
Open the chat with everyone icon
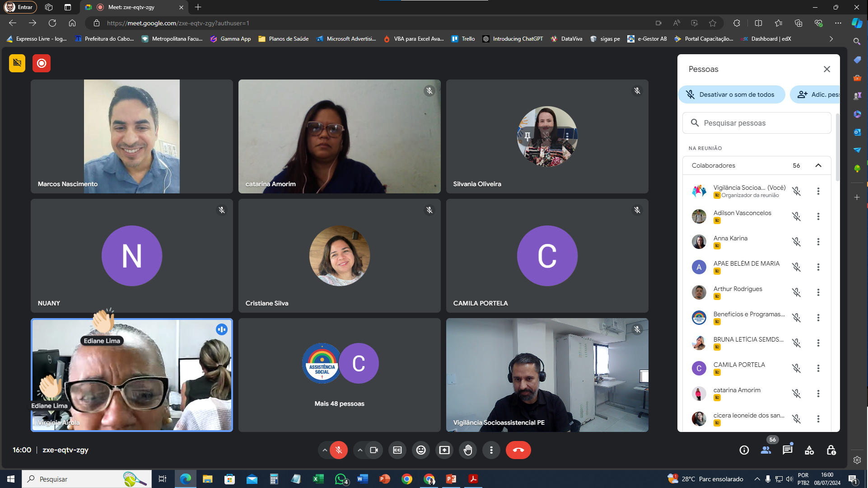pyautogui.click(x=788, y=450)
